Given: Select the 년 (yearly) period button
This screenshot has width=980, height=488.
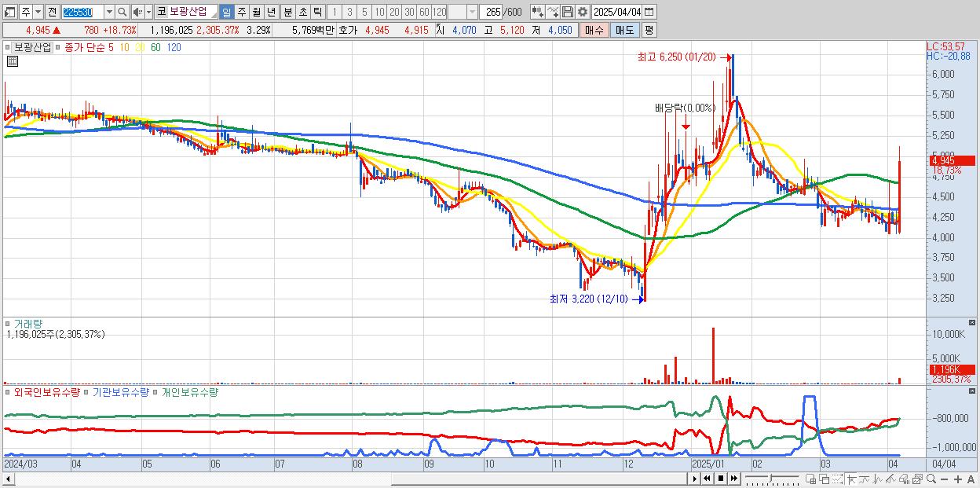Looking at the screenshot, I should [x=271, y=12].
